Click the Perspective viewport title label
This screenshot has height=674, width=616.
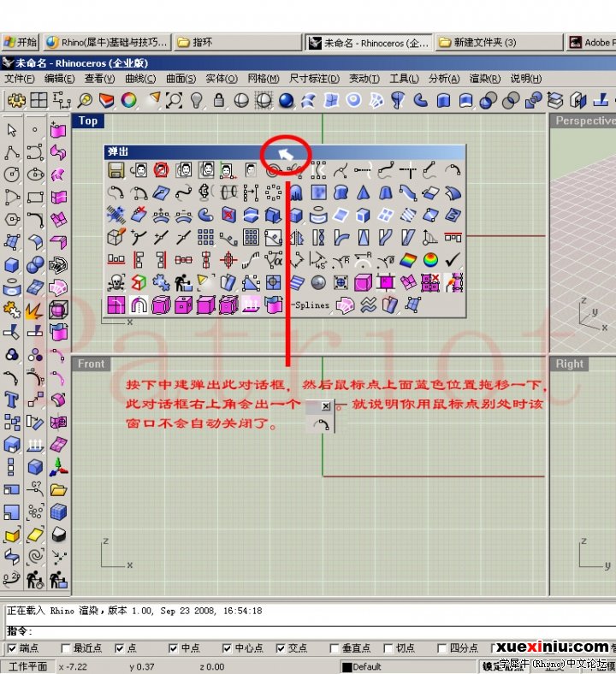click(584, 121)
